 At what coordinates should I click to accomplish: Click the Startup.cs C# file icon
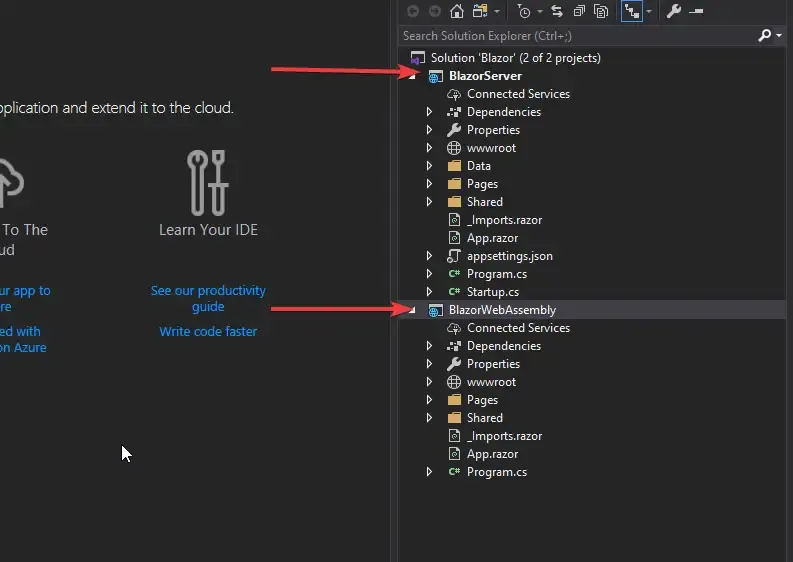[454, 291]
